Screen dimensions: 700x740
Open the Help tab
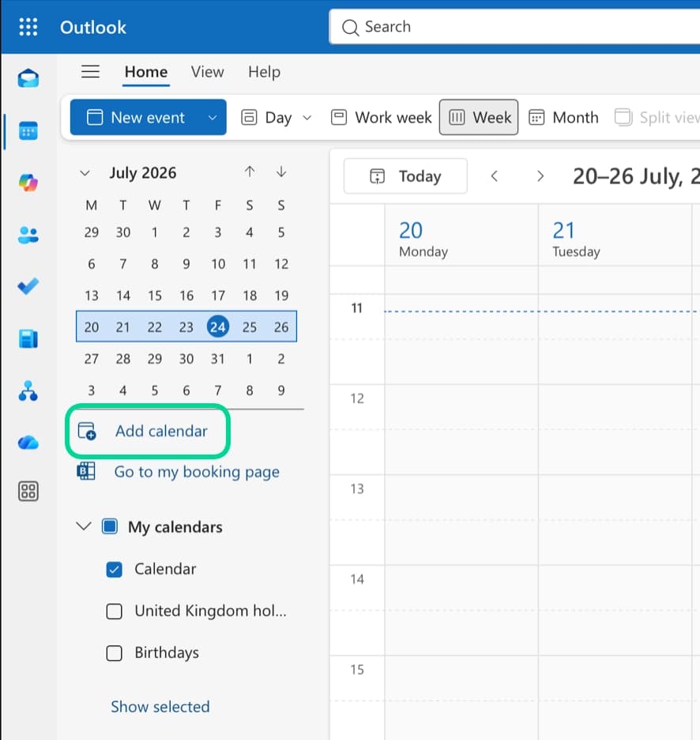(x=264, y=72)
